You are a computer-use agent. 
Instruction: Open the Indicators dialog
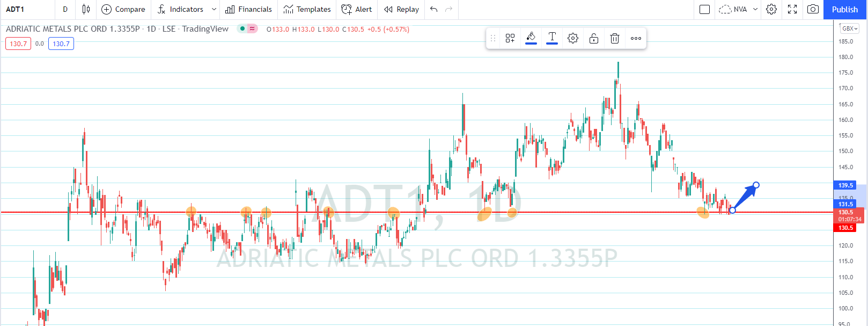tap(181, 9)
